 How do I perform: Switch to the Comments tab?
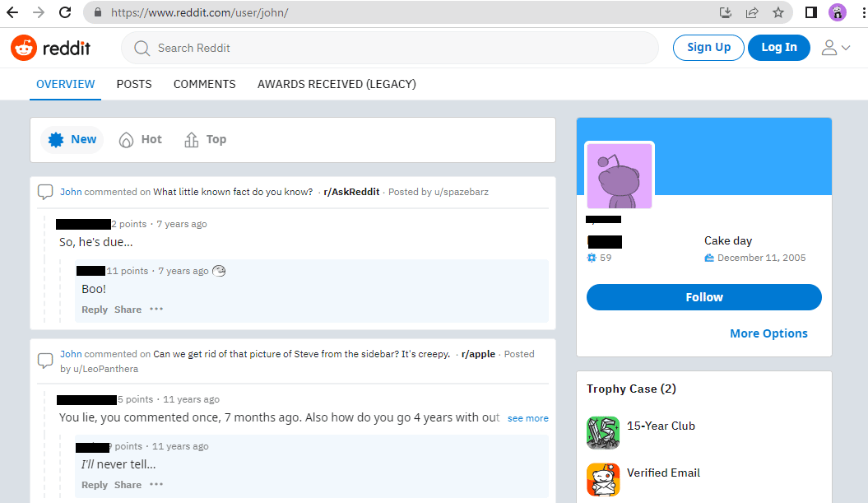click(x=204, y=84)
